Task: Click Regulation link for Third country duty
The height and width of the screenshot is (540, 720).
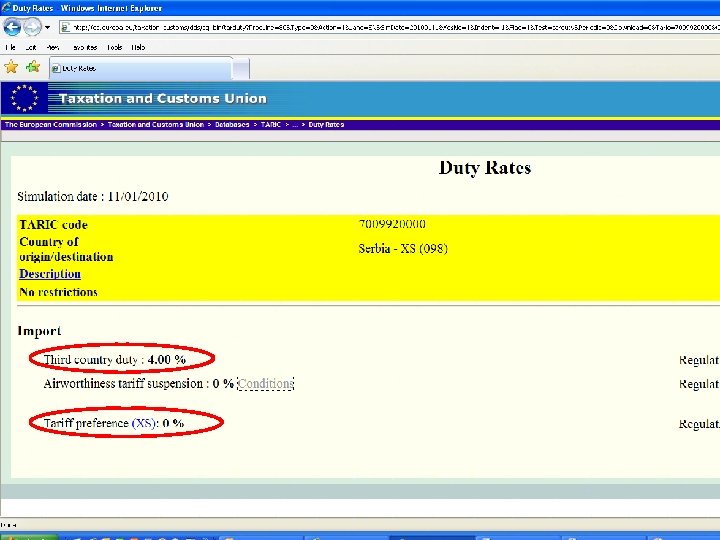Action: point(699,360)
